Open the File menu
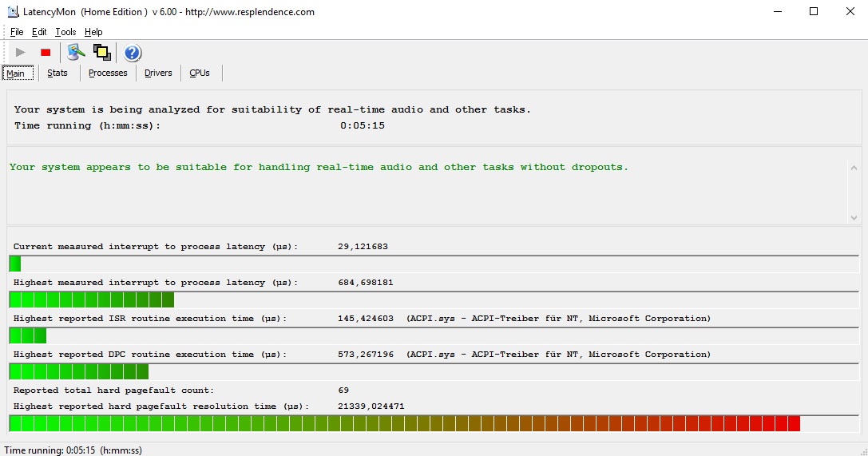868x456 pixels. click(x=17, y=32)
